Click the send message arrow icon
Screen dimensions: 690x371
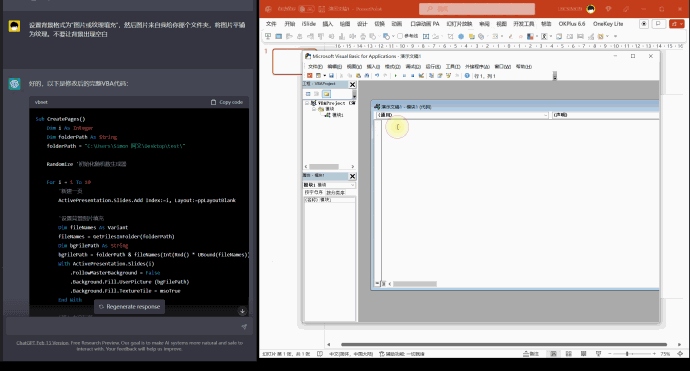tap(244, 327)
